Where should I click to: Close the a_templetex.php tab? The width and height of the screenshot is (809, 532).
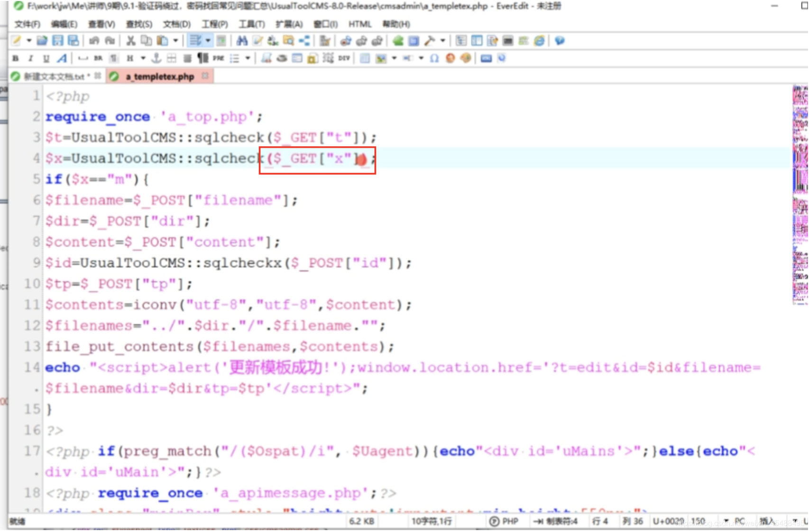[205, 76]
